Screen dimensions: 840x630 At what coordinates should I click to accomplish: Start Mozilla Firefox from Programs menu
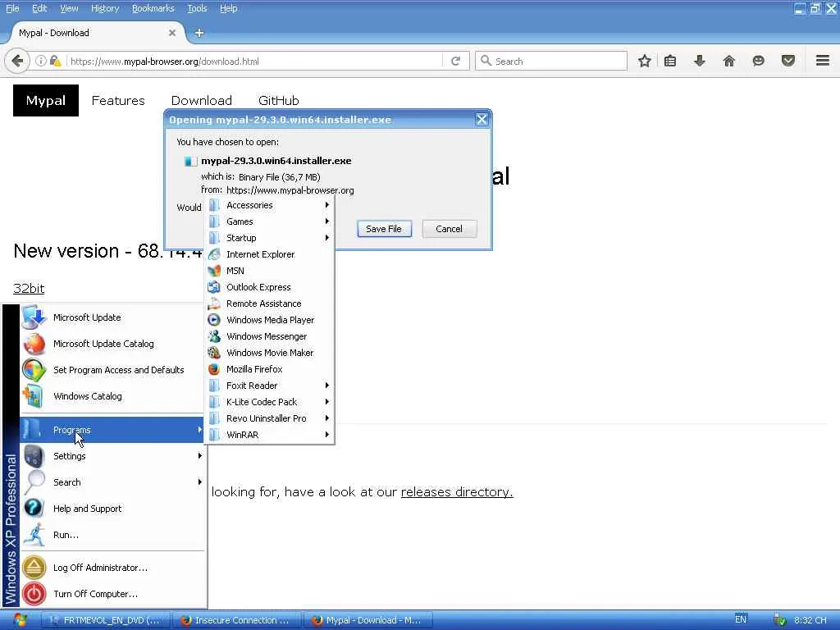(x=269, y=369)
